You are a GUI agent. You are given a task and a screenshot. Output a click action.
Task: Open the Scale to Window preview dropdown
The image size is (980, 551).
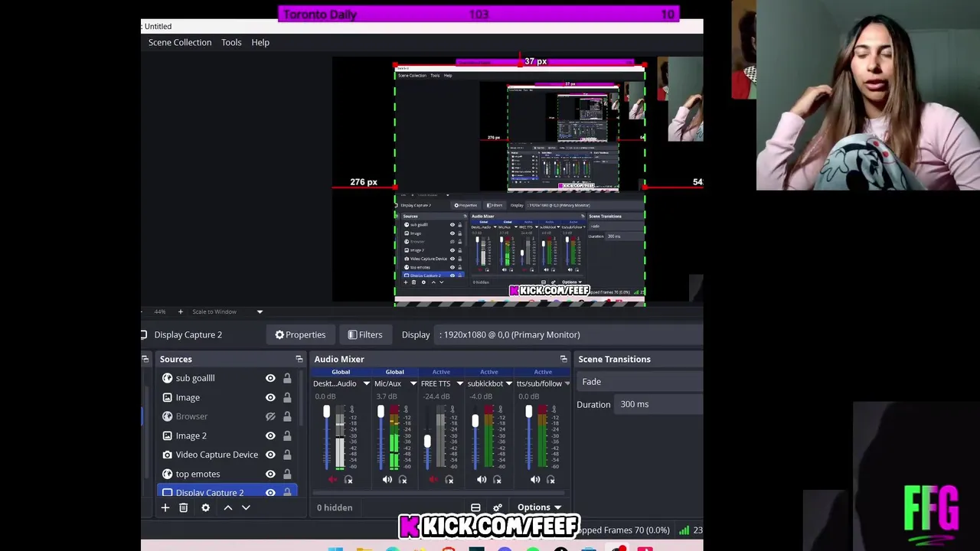click(x=227, y=311)
